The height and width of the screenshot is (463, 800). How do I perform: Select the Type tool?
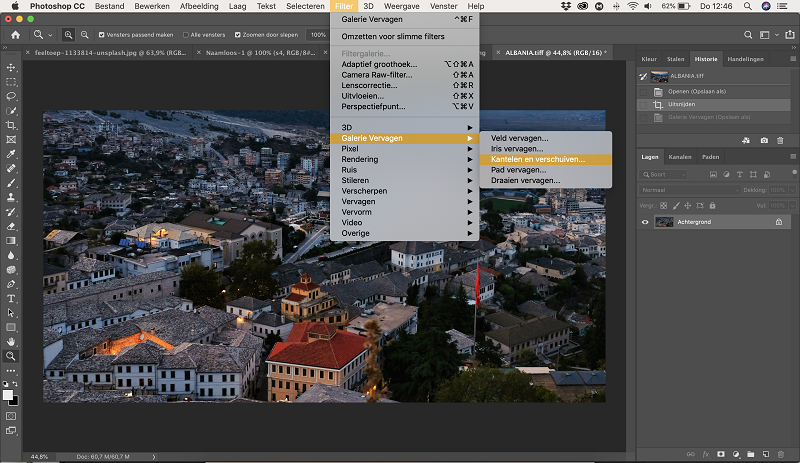11,298
